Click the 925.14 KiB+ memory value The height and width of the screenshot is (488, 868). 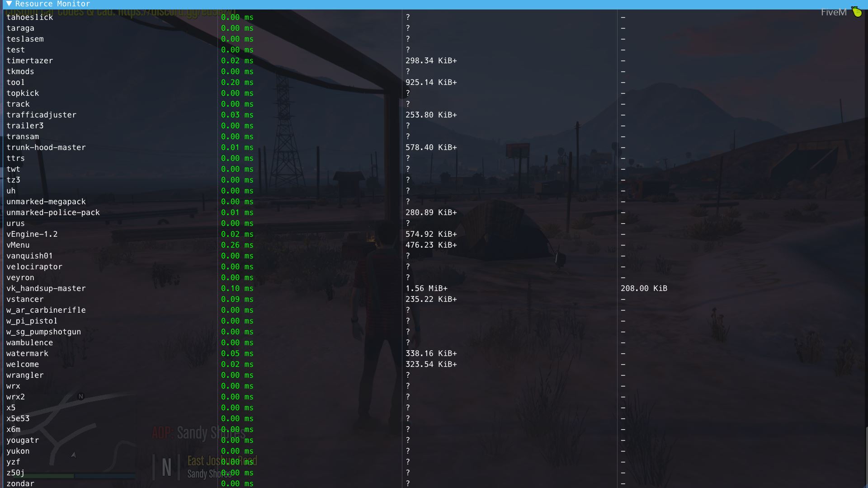431,82
